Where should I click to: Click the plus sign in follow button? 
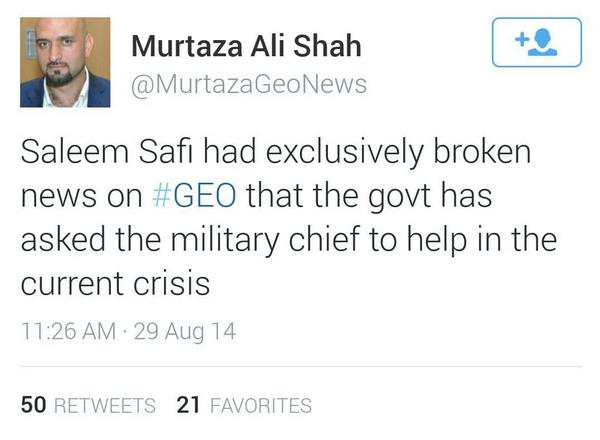tap(519, 40)
